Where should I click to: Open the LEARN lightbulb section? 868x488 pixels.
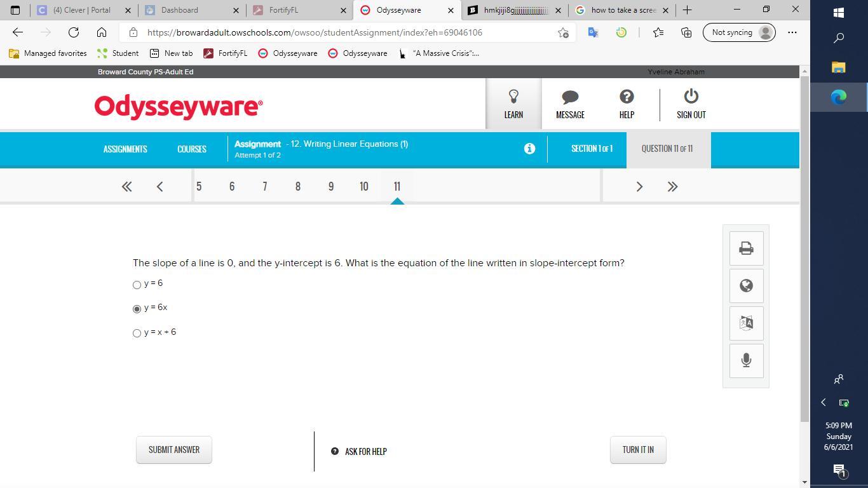(513, 104)
